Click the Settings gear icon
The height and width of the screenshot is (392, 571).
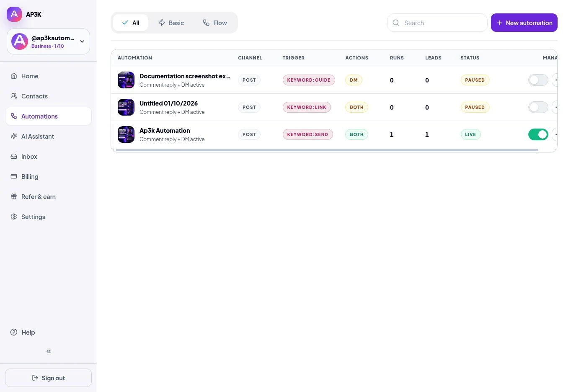click(14, 217)
